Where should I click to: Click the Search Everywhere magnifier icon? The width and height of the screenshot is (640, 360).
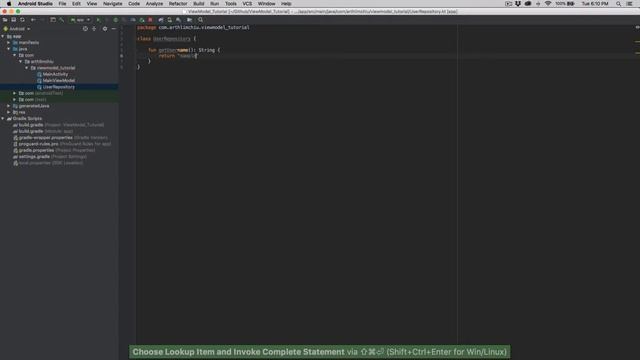(200, 20)
